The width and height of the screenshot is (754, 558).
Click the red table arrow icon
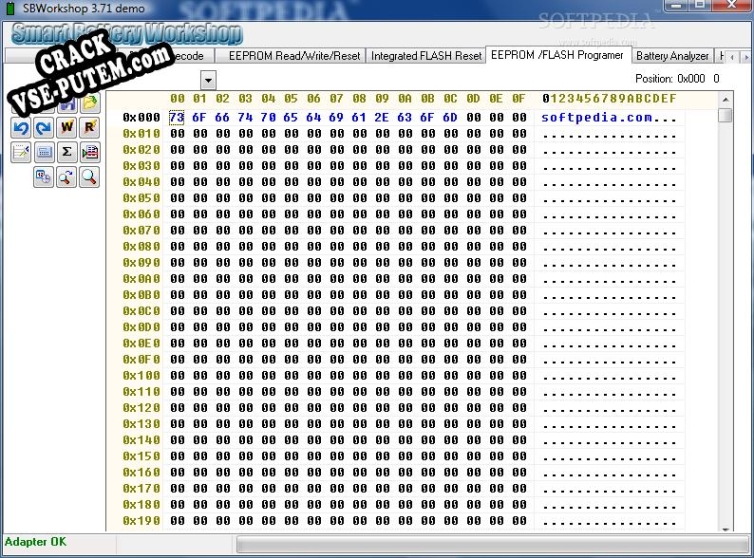[90, 152]
